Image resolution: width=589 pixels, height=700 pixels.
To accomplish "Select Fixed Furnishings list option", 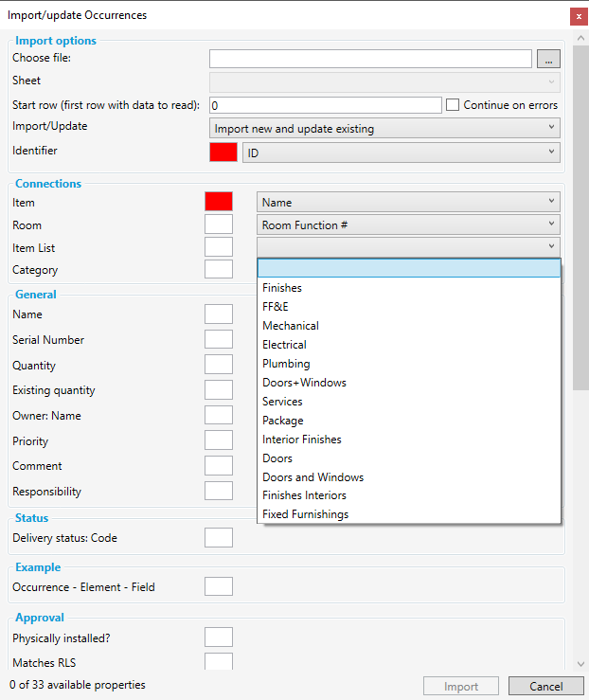I will tap(305, 514).
